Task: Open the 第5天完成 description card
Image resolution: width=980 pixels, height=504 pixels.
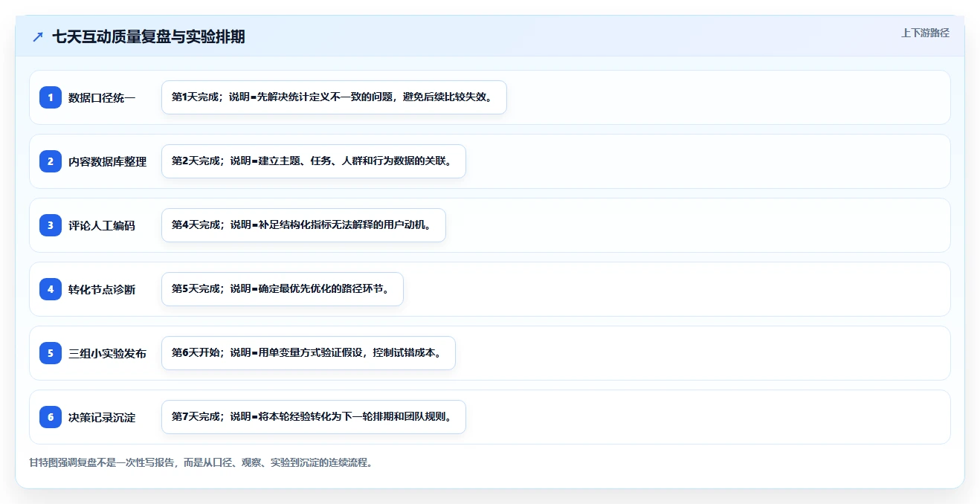Action: click(x=283, y=289)
